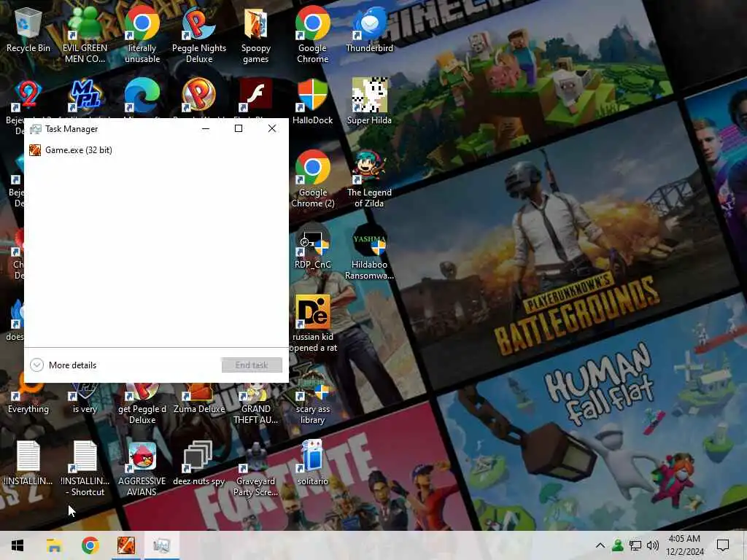Open the Windows Start menu
The width and height of the screenshot is (747, 560).
[x=18, y=545]
